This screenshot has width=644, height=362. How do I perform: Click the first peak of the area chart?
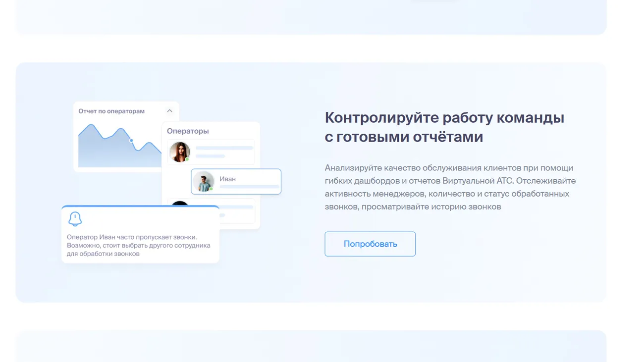(x=91, y=126)
